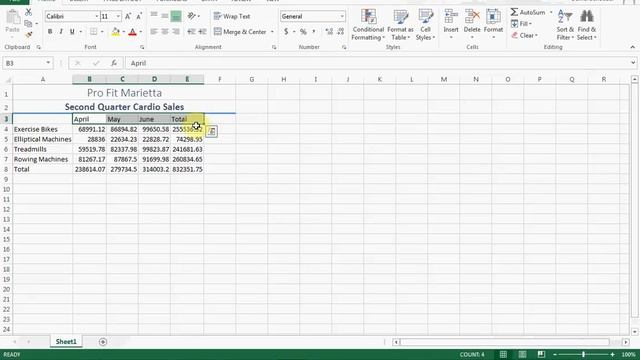The height and width of the screenshot is (360, 640).
Task: Click the Orientation text-angle icon
Action: [192, 16]
